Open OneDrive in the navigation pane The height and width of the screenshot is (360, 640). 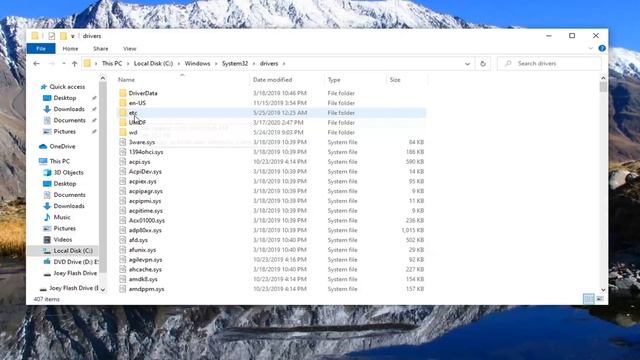(x=62, y=146)
